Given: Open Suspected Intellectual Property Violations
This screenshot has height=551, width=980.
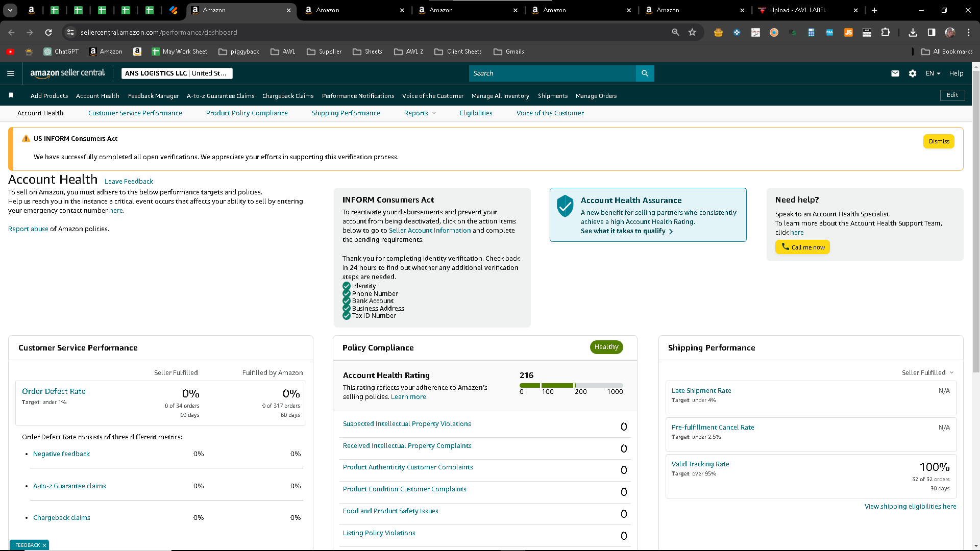Looking at the screenshot, I should [407, 424].
